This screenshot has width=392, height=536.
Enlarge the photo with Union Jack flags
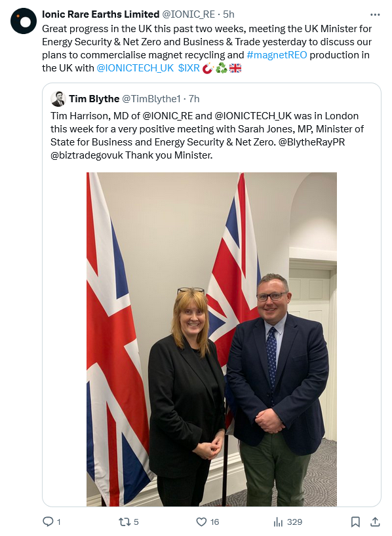tap(211, 339)
